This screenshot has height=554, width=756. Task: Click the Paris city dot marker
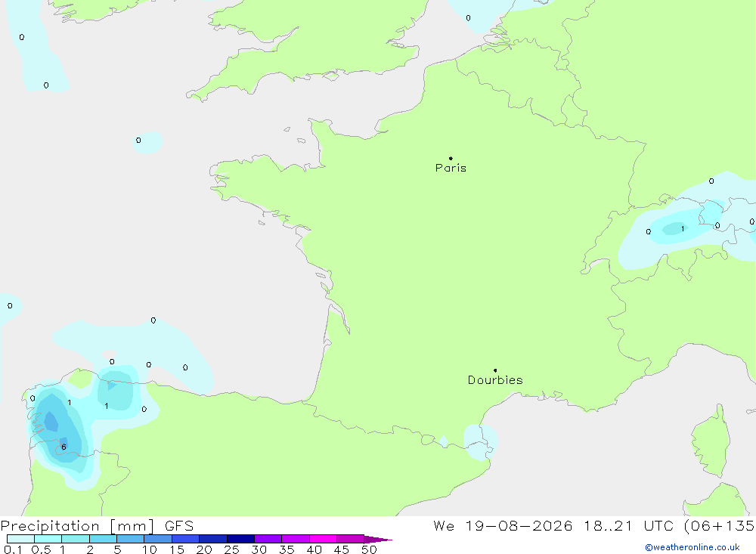click(451, 158)
